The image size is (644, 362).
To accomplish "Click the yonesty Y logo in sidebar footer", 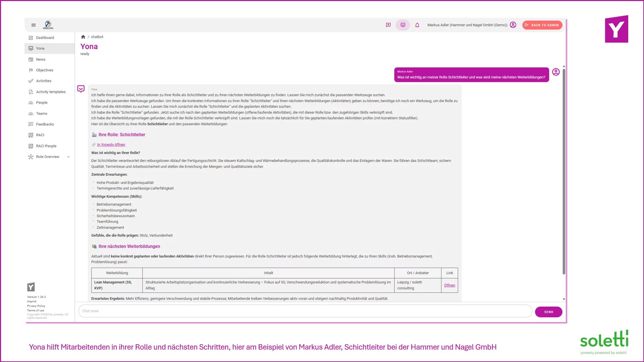I will tap(31, 287).
